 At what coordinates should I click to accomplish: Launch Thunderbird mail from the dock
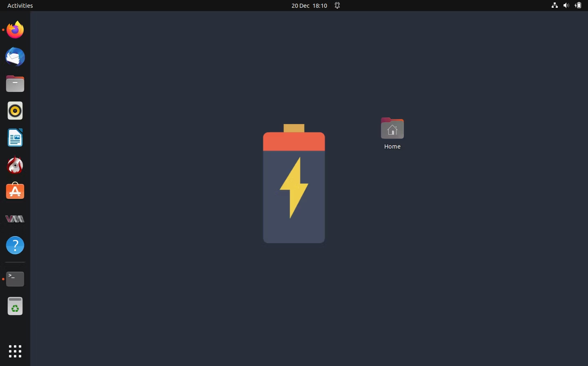[x=15, y=57]
